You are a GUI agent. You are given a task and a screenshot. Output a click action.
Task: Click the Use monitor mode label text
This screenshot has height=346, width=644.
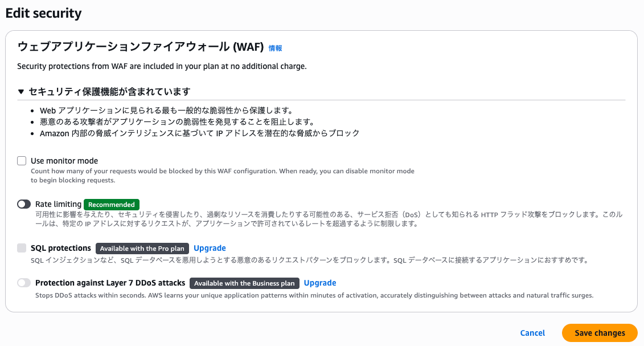(x=64, y=161)
